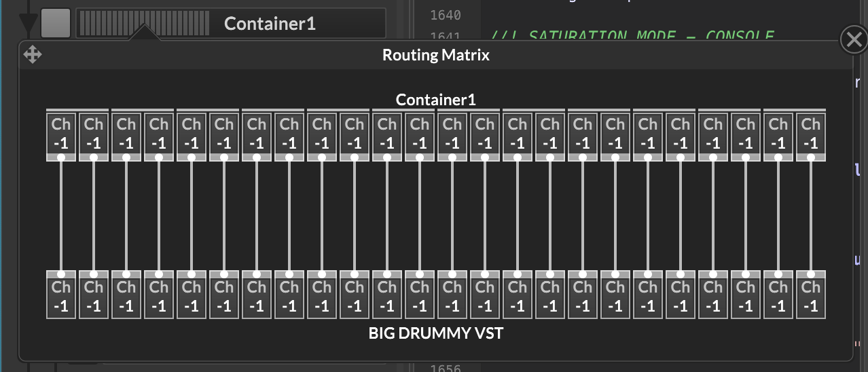Select the second BIG DRUMMY VST destination channel

coord(94,296)
